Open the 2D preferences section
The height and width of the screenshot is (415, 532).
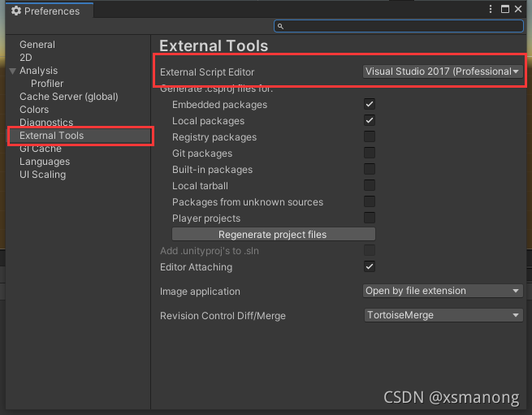(x=26, y=58)
